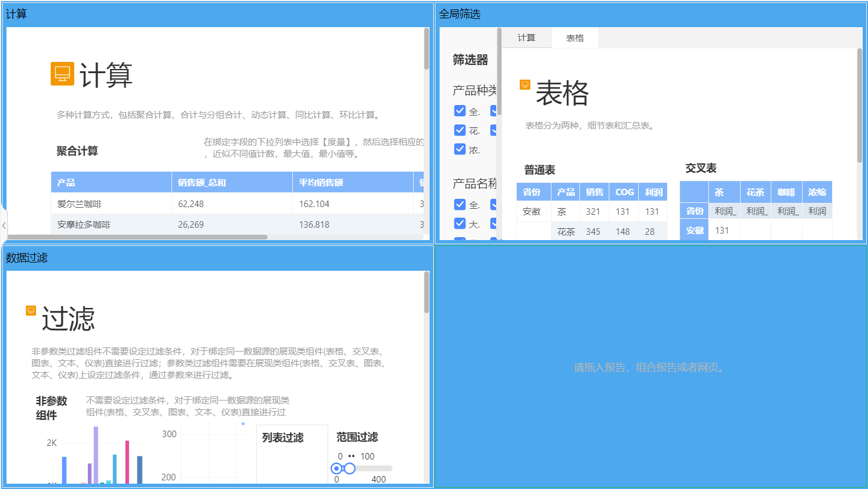
Task: Uncheck 全 under 产品名称 filter
Action: point(460,204)
